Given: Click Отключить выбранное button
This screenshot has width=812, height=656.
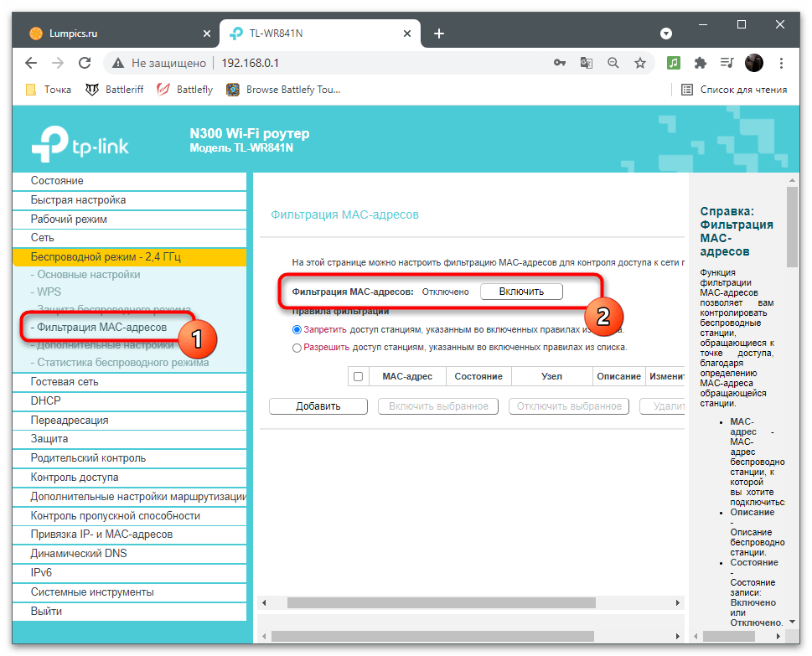Looking at the screenshot, I should coord(569,406).
